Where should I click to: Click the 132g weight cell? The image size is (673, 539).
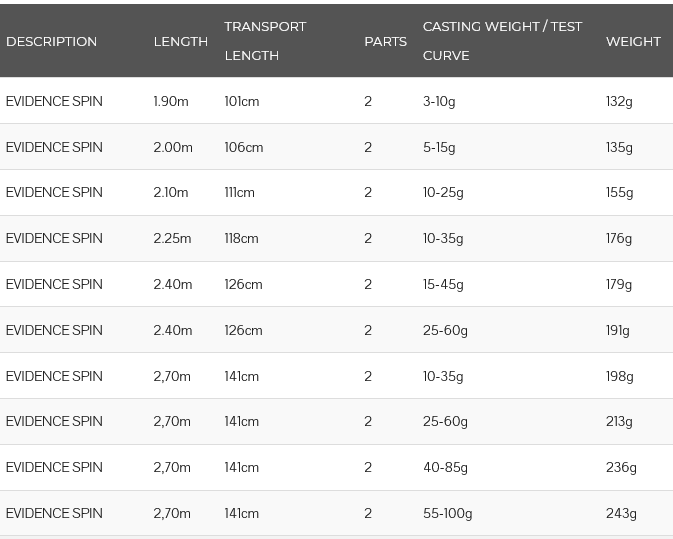pos(619,101)
